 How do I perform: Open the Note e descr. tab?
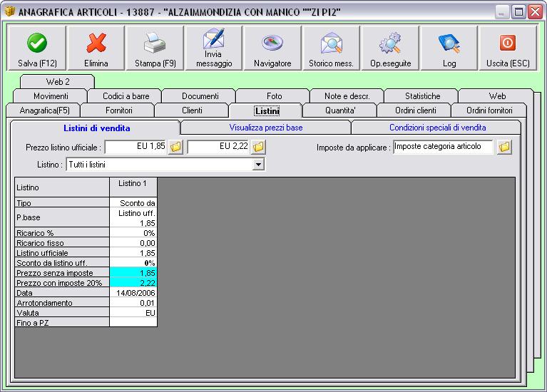347,96
